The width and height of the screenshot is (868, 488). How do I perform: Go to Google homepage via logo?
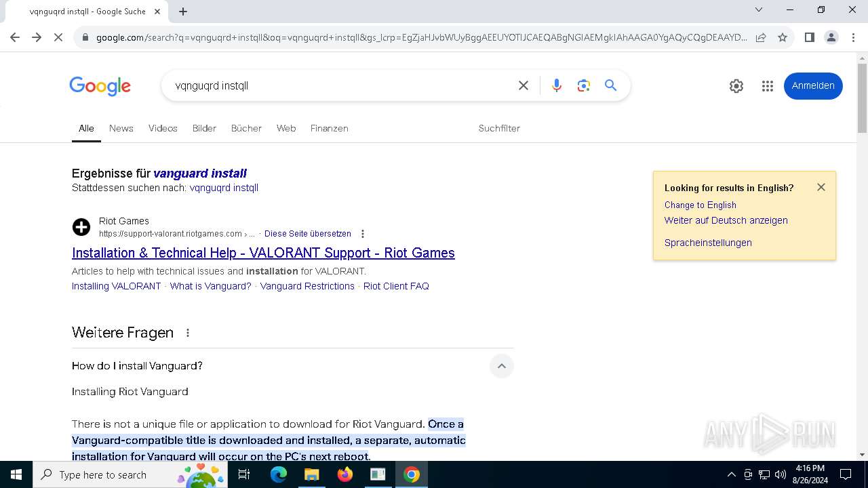(x=100, y=86)
